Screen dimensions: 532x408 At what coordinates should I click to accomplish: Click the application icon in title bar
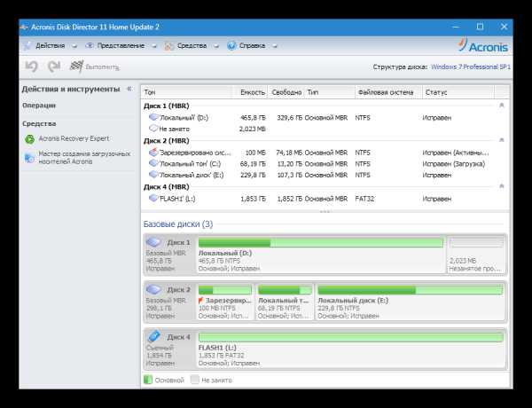24,27
